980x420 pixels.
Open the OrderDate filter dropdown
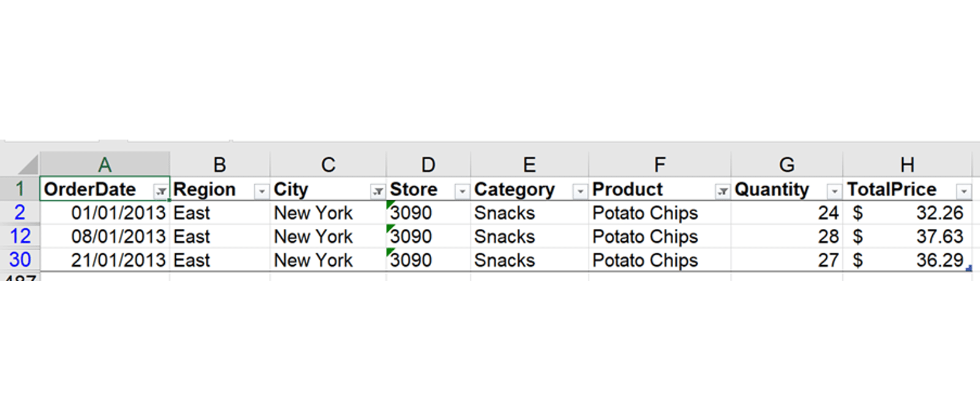point(160,192)
